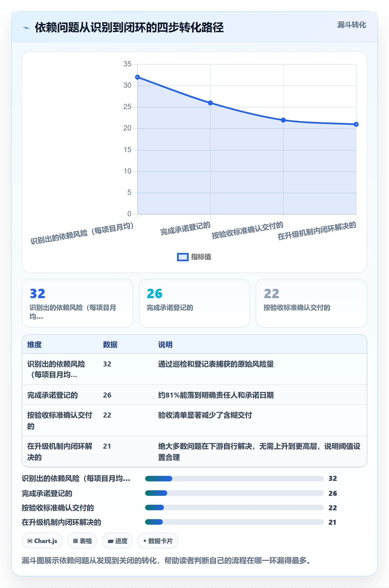This screenshot has height=588, width=389.
Task: Click progress bar for 完成承诺登记的
Action: pyautogui.click(x=234, y=493)
